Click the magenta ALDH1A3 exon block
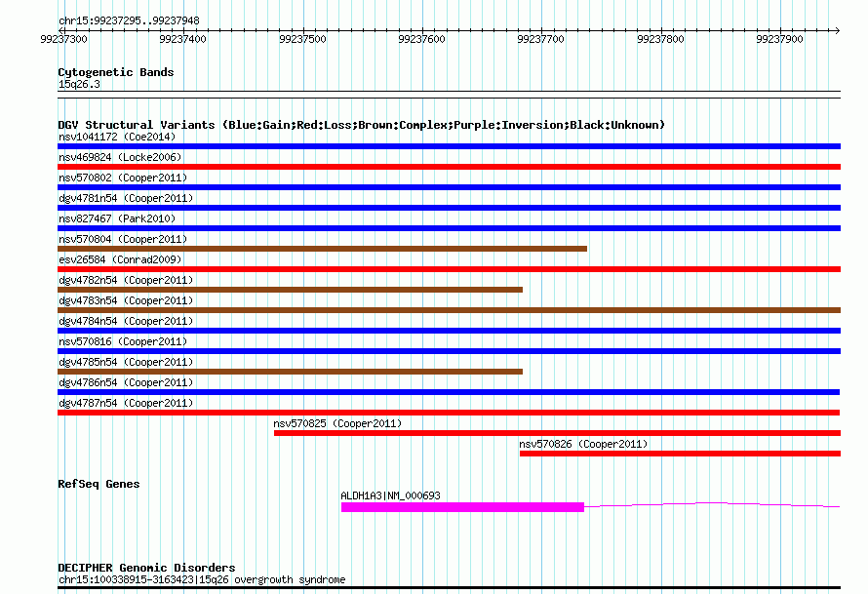This screenshot has width=868, height=594. coord(462,507)
